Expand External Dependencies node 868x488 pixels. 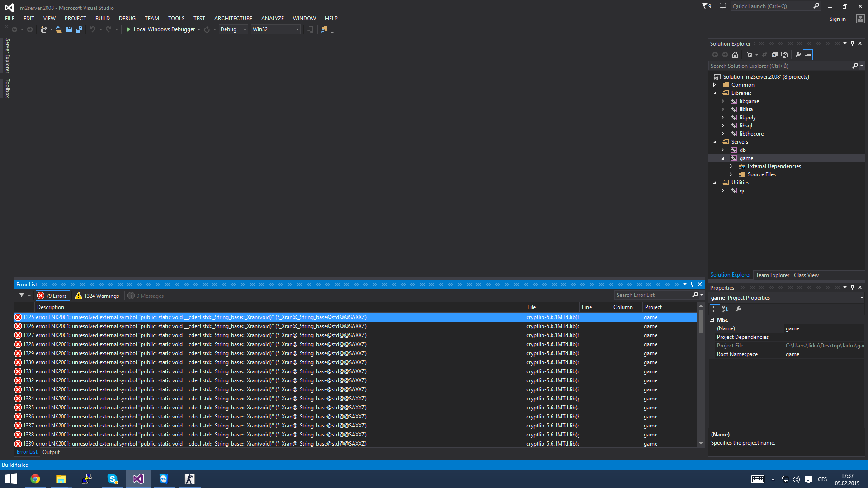tap(731, 166)
